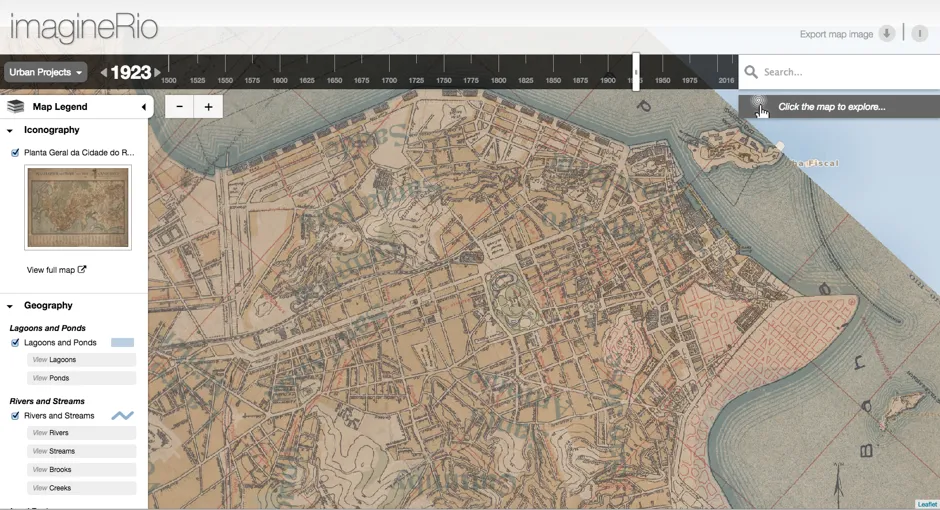The width and height of the screenshot is (940, 510).
Task: Click the 'Click the map to explore' bar
Action: pos(839,107)
